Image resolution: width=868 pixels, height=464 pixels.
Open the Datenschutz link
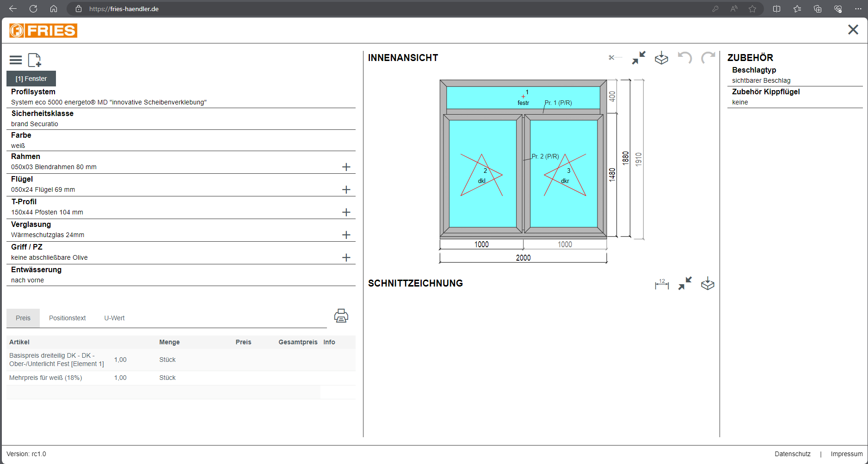point(793,454)
